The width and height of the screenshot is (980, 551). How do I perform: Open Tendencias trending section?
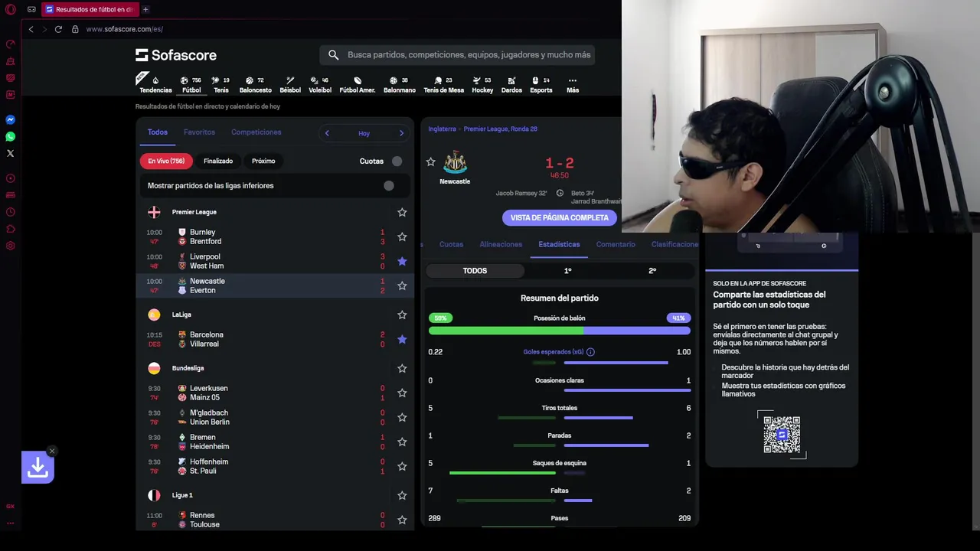click(155, 84)
